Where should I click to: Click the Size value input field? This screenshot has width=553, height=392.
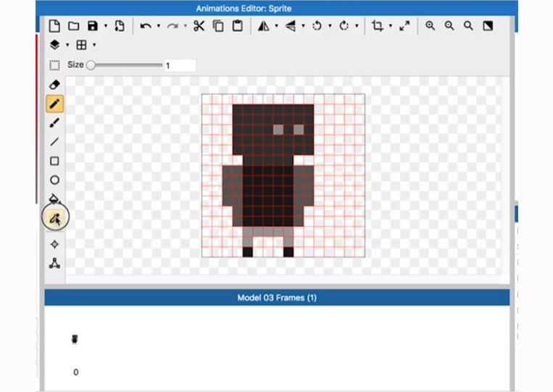click(x=180, y=65)
